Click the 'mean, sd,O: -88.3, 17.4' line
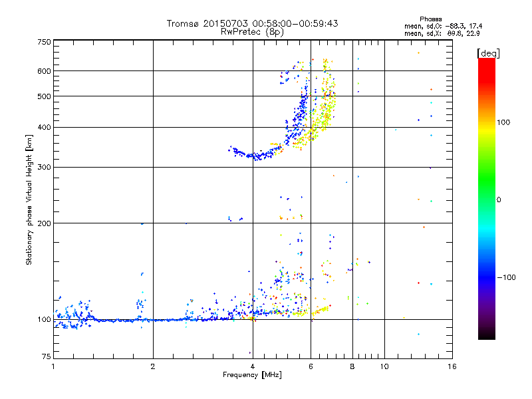532x399 pixels. (443, 27)
